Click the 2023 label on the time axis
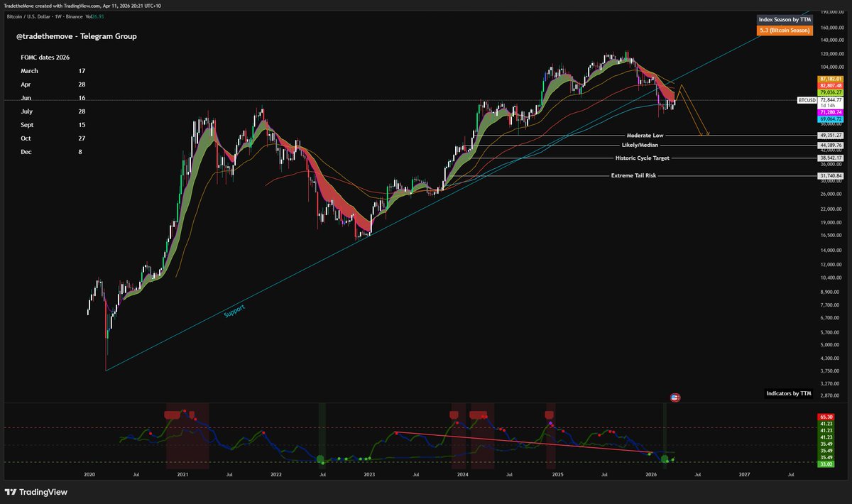Image resolution: width=852 pixels, height=504 pixels. 369,473
